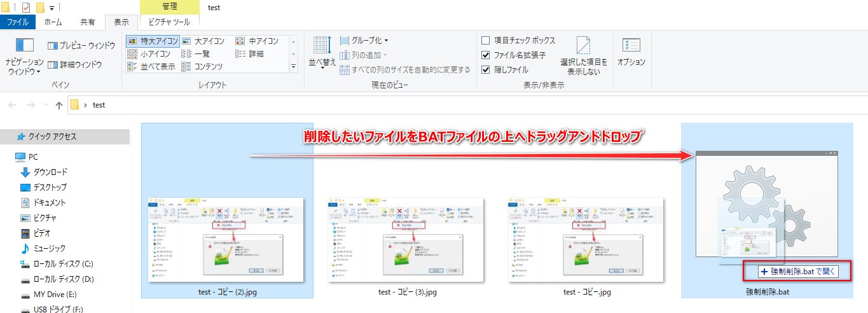Select 小アイコン layout
868x313 pixels.
point(149,53)
